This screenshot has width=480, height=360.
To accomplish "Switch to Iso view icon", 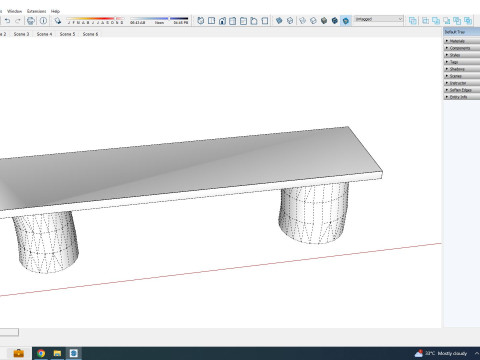I will (201, 21).
